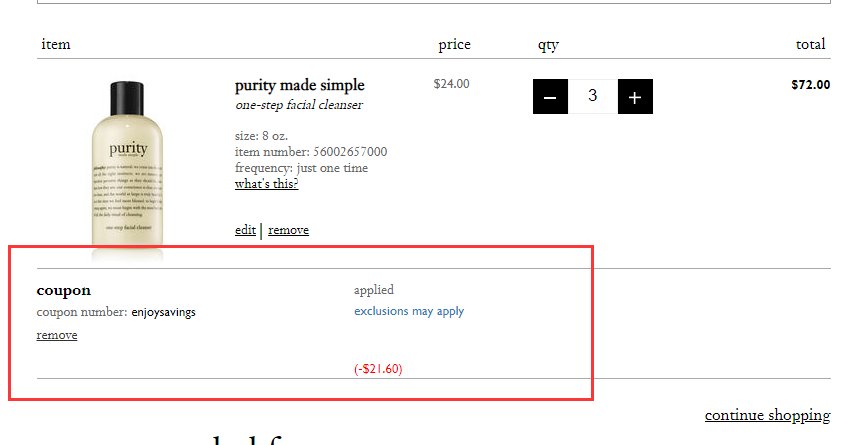Click the 'coupon' section heading
855x445 pixels.
click(63, 291)
